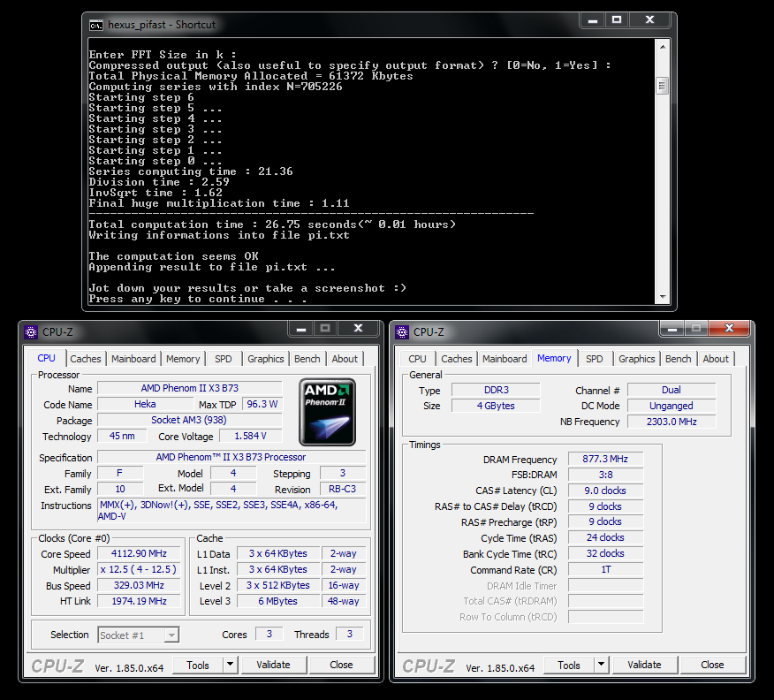This screenshot has width=774, height=700.
Task: Click the Name field showing AMD Phenom II X3 B73
Action: tap(190, 389)
